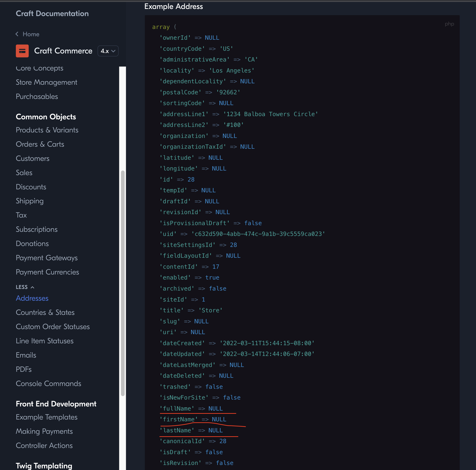Open Controller Actions page
The image size is (476, 470).
(x=44, y=446)
